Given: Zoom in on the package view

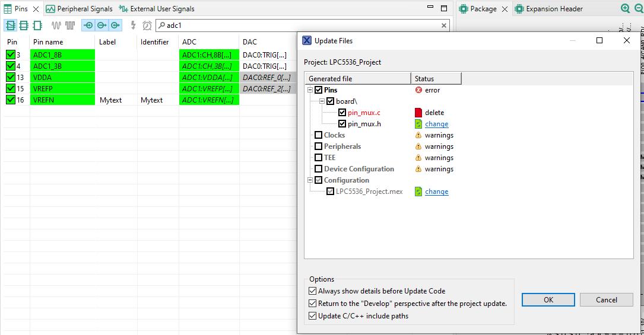Looking at the screenshot, I should tap(625, 8).
